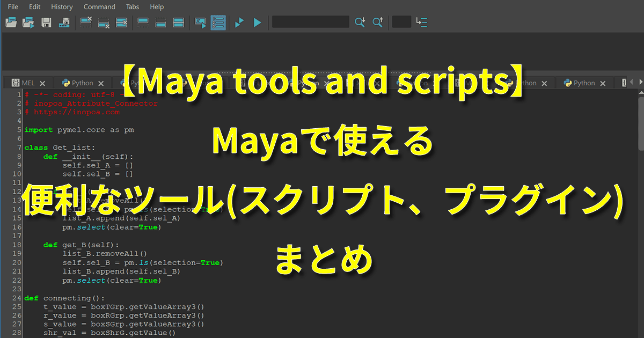Switch to Show History only view
This screenshot has height=338, width=644.
coord(143,23)
